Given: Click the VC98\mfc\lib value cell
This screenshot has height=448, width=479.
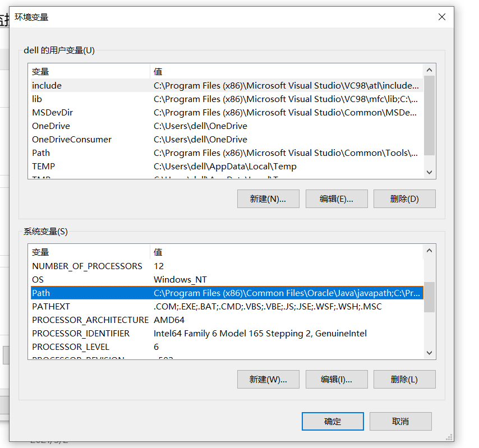Looking at the screenshot, I should coord(285,99).
